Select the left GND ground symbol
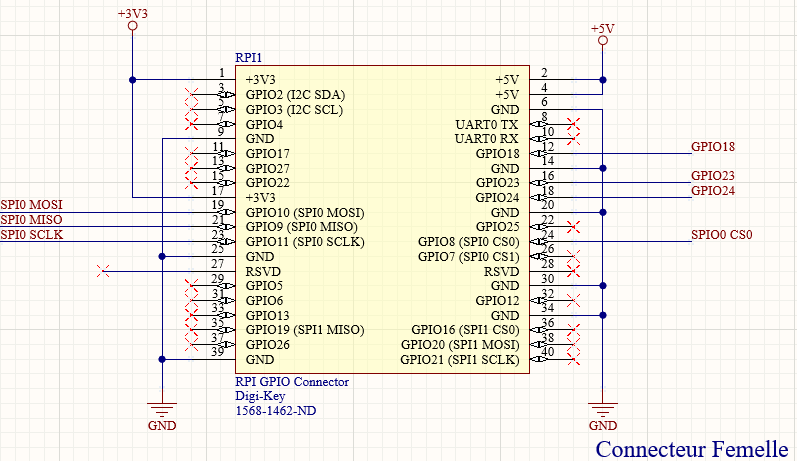The width and height of the screenshot is (797, 461). 161,410
